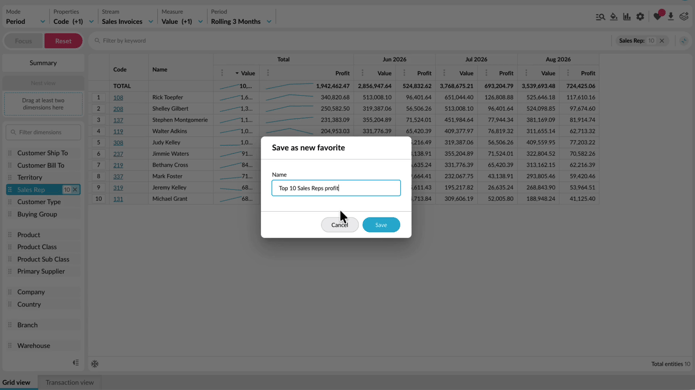Open the Period dropdown showing Rolling 3 Months

click(x=241, y=17)
